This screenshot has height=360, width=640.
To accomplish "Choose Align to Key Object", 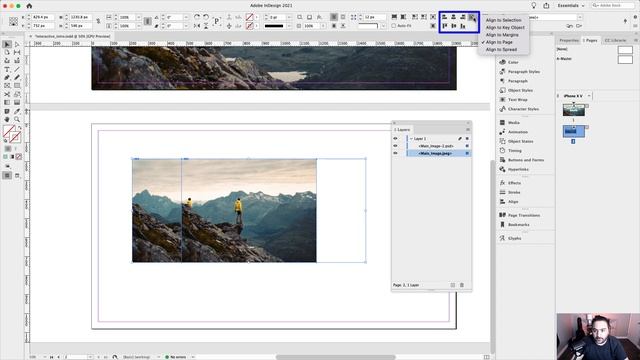I will 505,27.
